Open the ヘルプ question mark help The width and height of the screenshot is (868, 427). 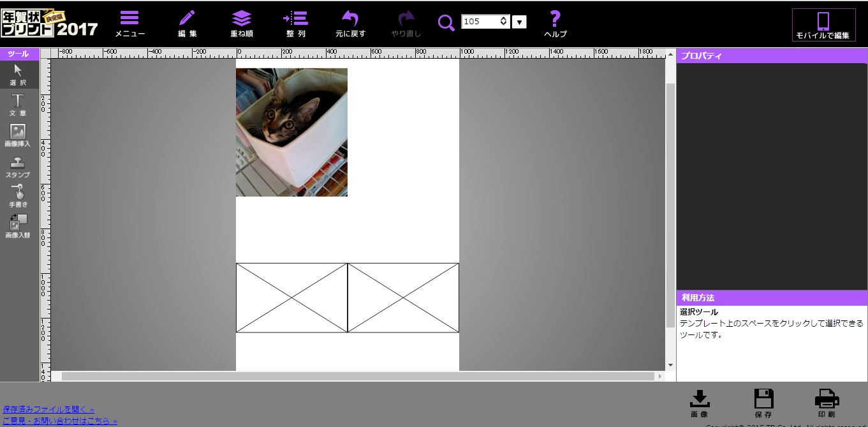pyautogui.click(x=555, y=24)
